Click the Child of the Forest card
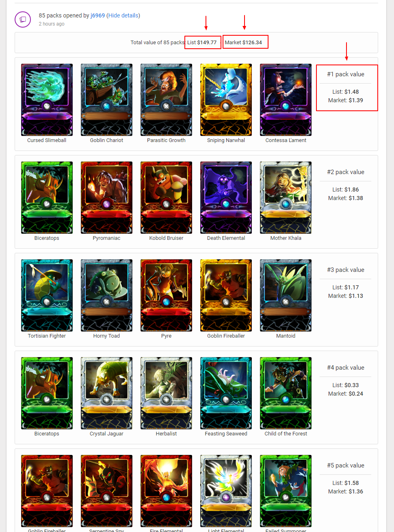This screenshot has height=532, width=394. (x=286, y=393)
